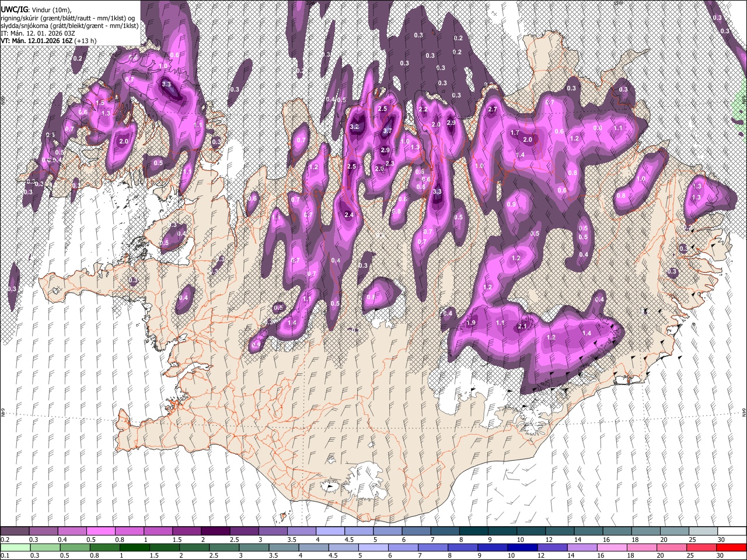Select the lower scale's 14 lilac swatch
This screenshot has height=560, width=747.
(582, 547)
